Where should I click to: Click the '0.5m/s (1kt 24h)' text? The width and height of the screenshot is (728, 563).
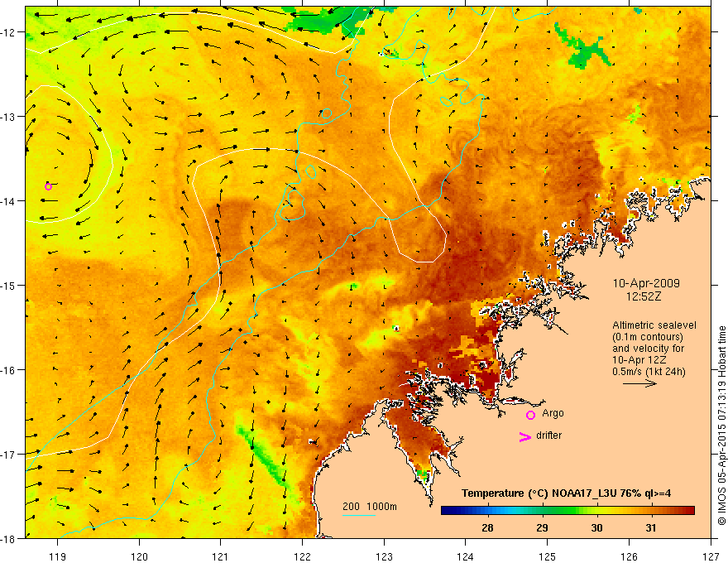[x=649, y=371]
